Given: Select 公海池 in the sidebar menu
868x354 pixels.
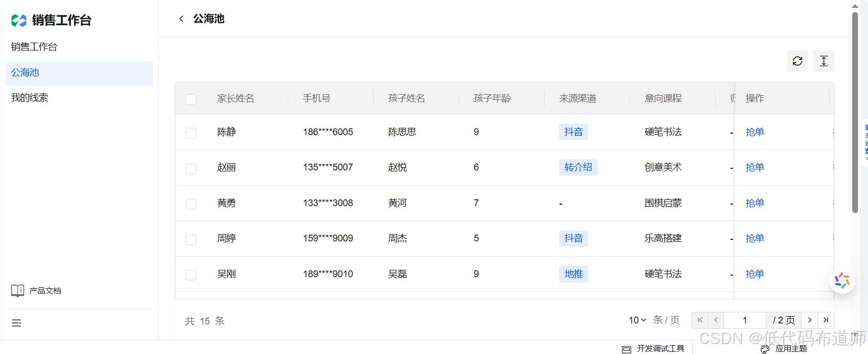Looking at the screenshot, I should click(x=79, y=73).
